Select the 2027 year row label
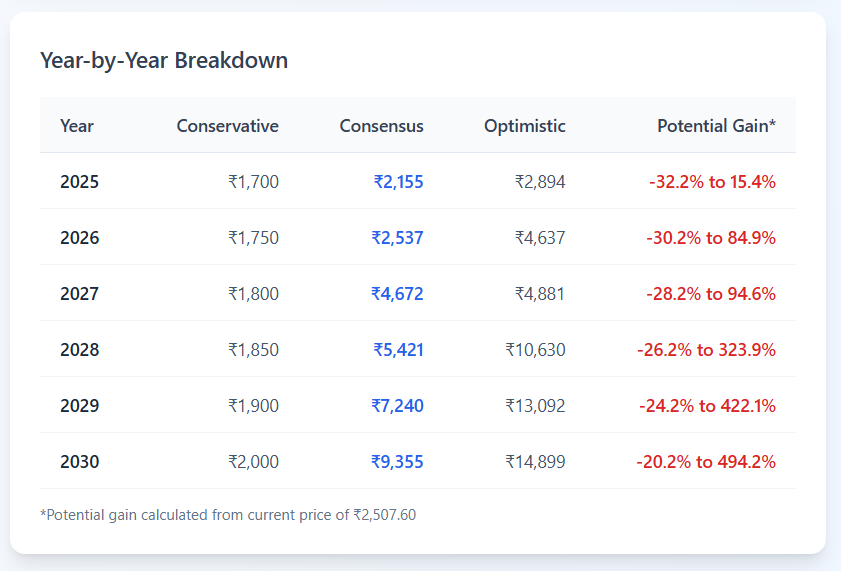Screen dimensions: 841x571 point(80,294)
